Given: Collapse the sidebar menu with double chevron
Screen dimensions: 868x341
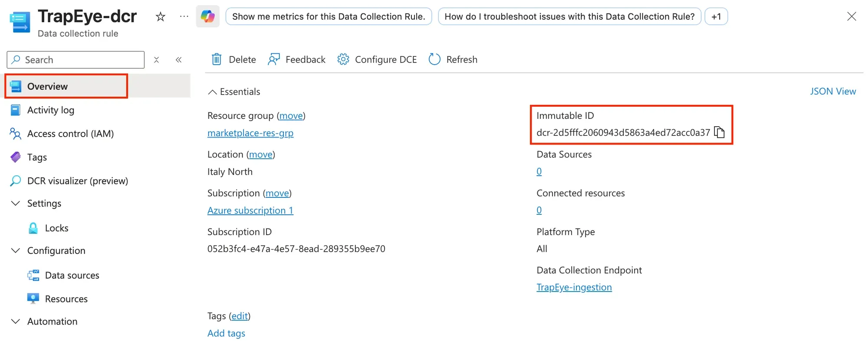Looking at the screenshot, I should point(178,60).
